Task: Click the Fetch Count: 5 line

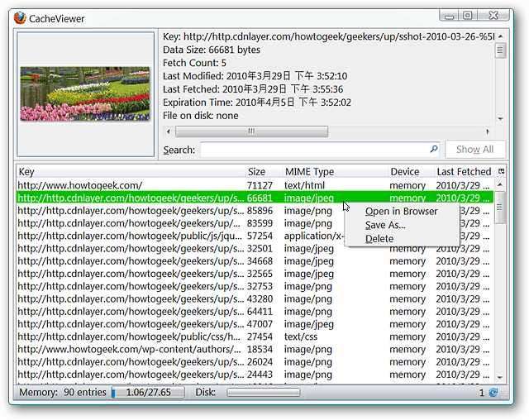Action: click(194, 63)
